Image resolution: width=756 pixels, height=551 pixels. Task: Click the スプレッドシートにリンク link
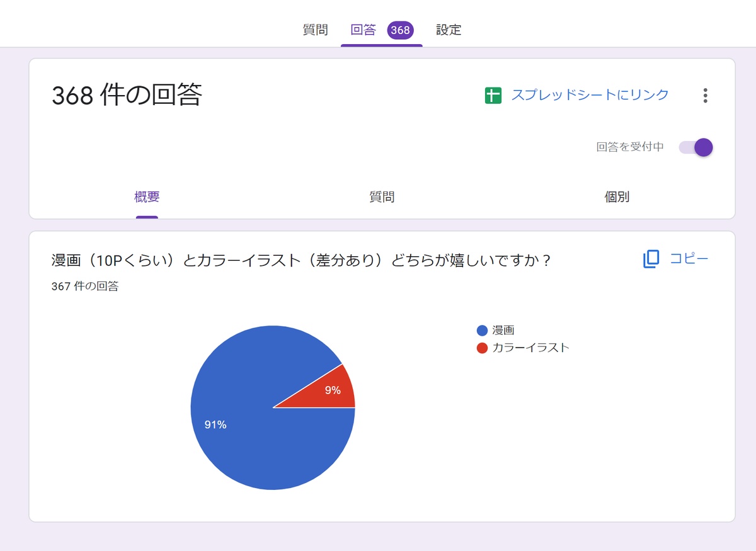click(590, 95)
